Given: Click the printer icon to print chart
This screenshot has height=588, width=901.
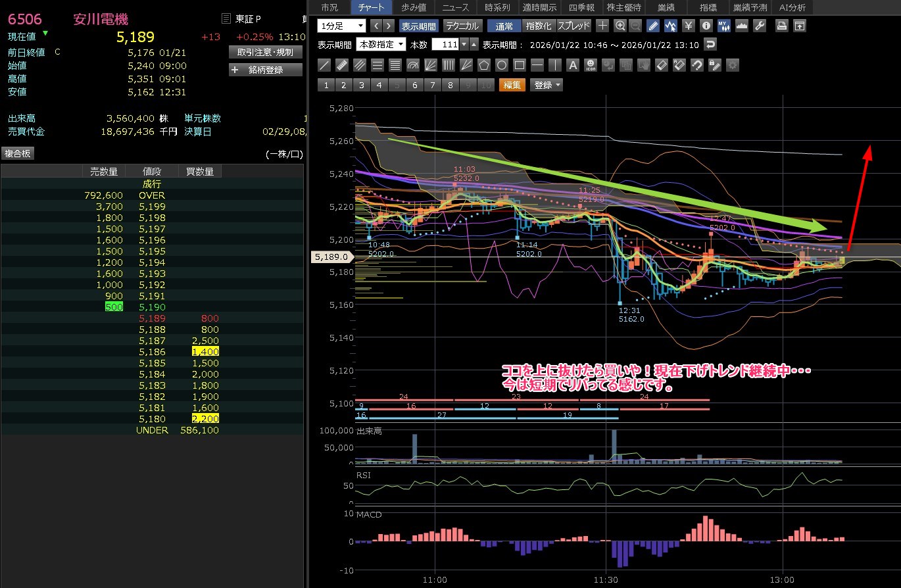Looking at the screenshot, I should [x=781, y=26].
